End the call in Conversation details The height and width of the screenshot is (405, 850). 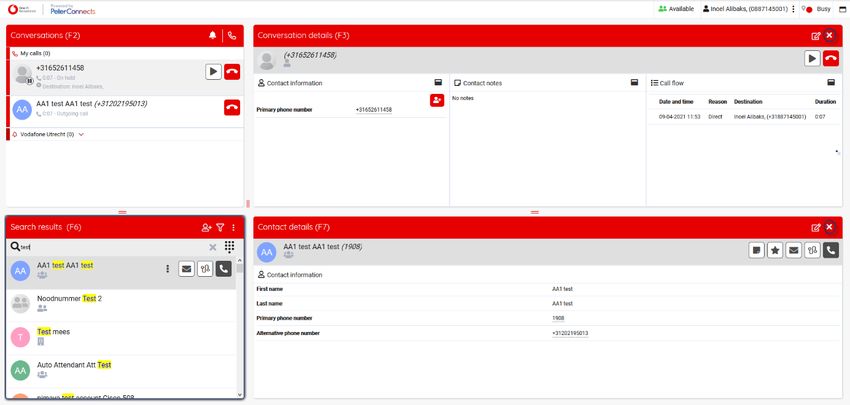830,59
